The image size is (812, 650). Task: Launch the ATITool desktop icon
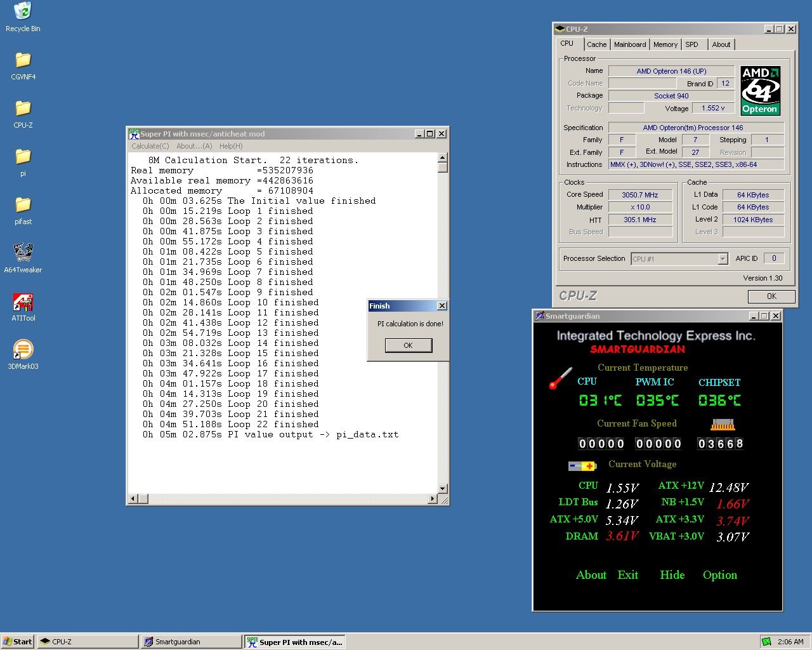(x=23, y=301)
